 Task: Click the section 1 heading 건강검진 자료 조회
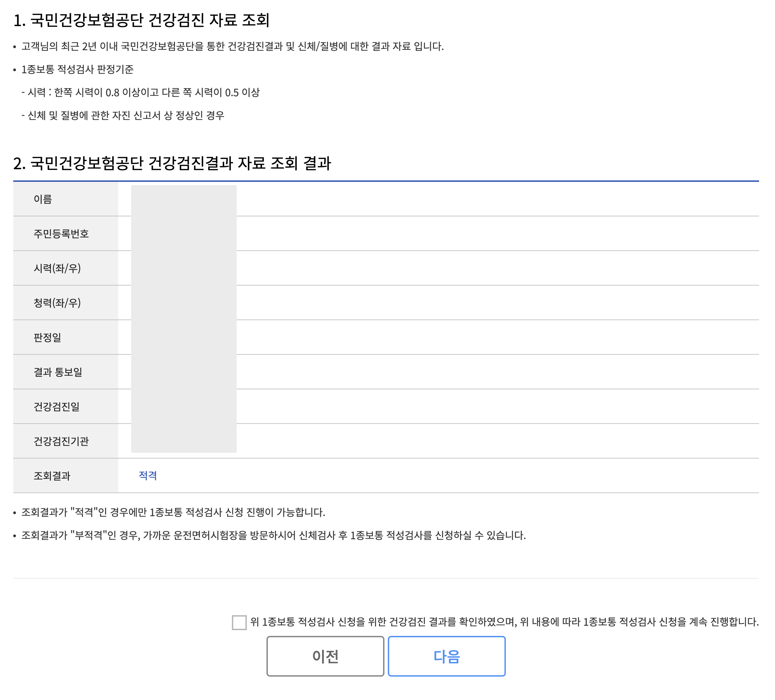(141, 20)
